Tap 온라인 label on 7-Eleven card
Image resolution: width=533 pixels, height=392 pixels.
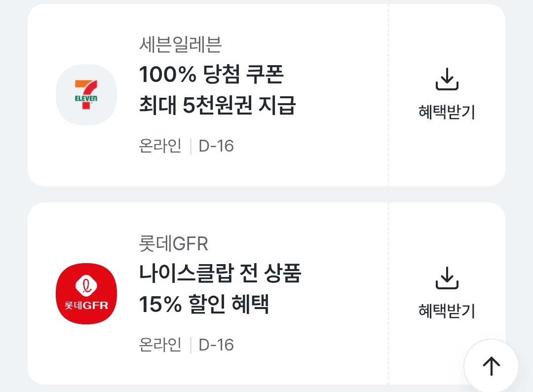click(x=160, y=146)
